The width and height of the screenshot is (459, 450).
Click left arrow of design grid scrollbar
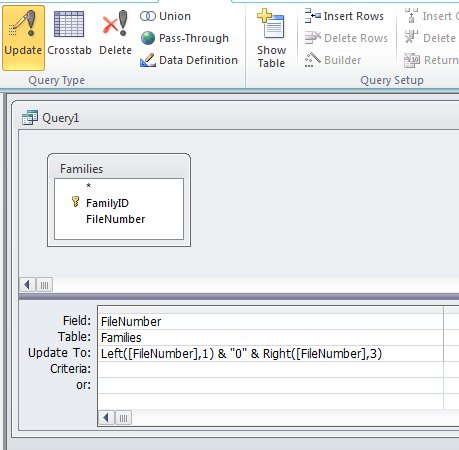tap(106, 417)
